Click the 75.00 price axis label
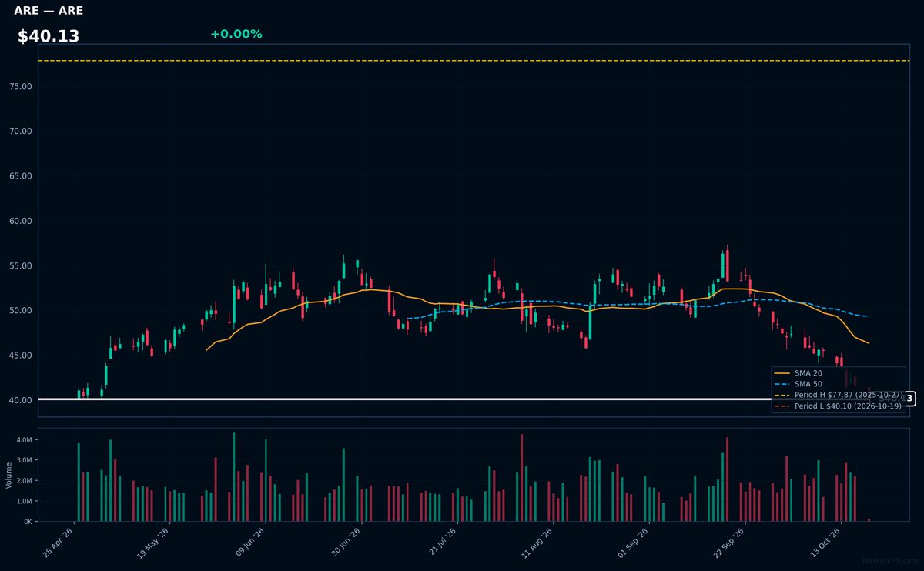Screen dimensions: 924x571 point(21,86)
